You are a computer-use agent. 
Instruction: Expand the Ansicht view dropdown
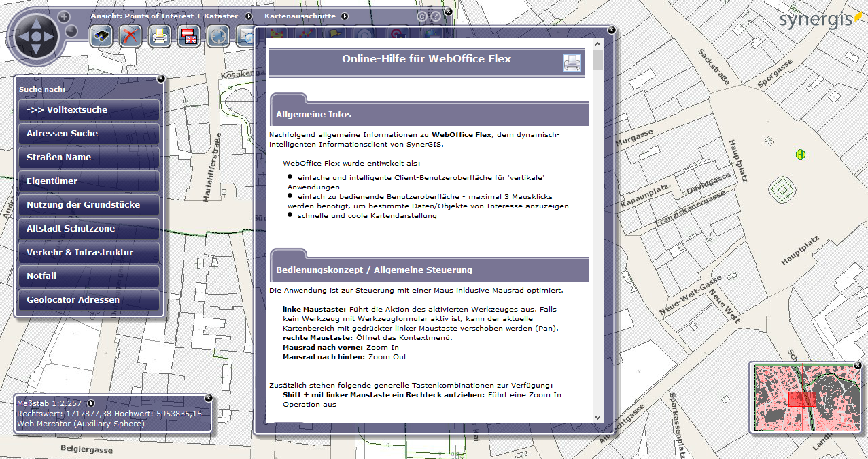tap(249, 16)
